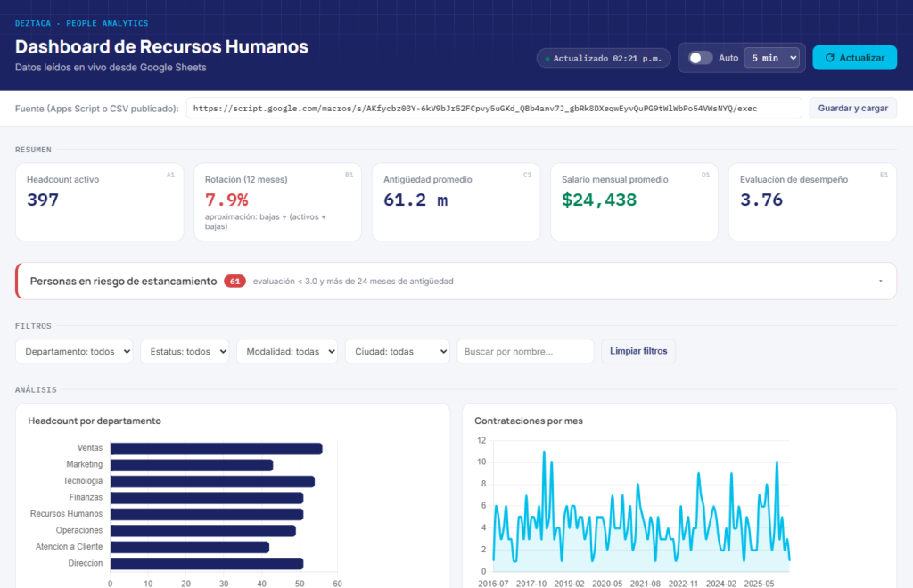This screenshot has width=913, height=588.
Task: Click Limpiar filtros button
Action: [638, 351]
